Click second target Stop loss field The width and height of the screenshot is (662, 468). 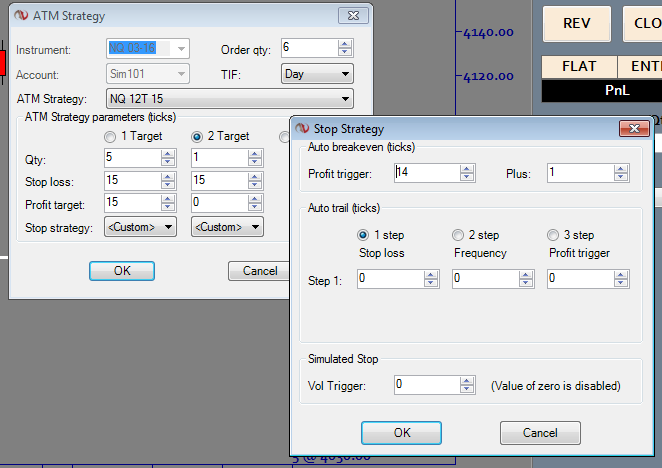(x=220, y=180)
